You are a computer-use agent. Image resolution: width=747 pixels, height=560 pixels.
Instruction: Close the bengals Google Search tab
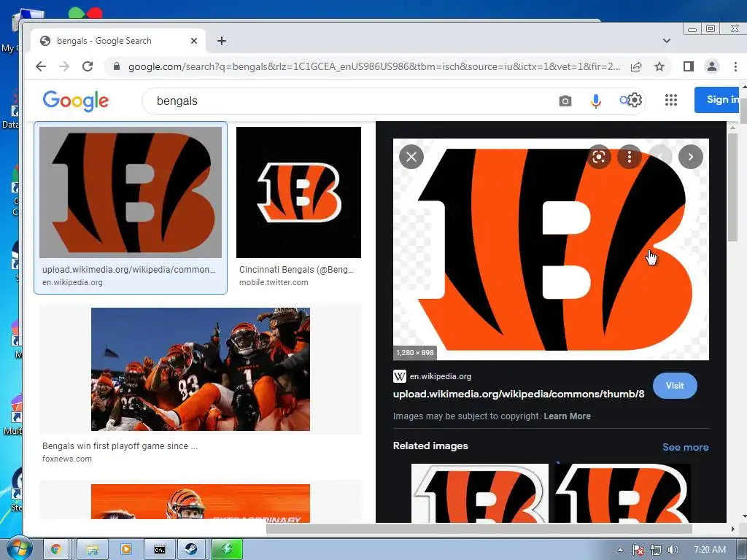point(194,41)
